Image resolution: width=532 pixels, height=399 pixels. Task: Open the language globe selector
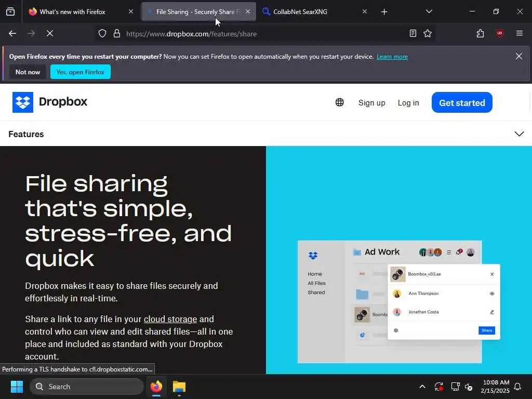(x=339, y=102)
